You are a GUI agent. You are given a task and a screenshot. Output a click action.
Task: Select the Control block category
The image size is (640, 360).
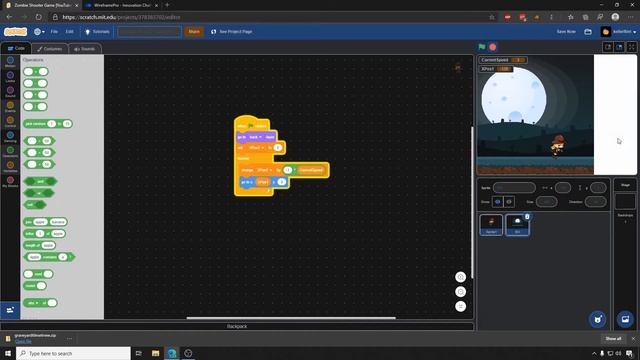click(10, 122)
